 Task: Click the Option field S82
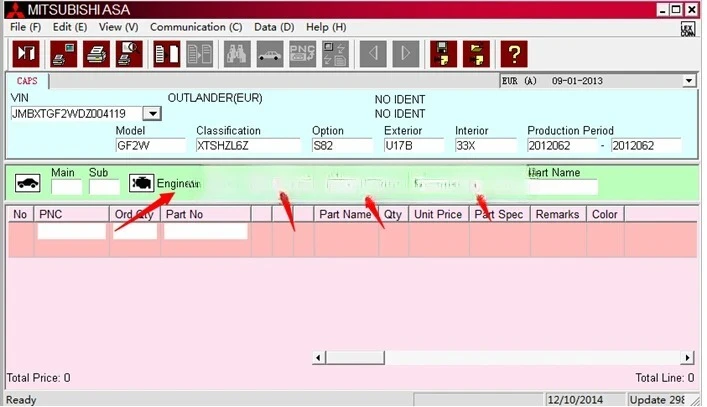tap(342, 146)
